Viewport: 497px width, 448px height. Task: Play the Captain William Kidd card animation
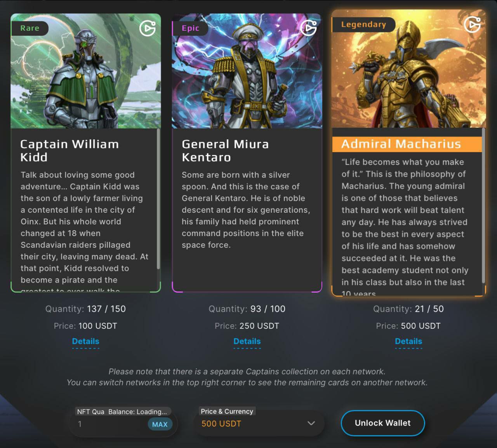(x=148, y=28)
